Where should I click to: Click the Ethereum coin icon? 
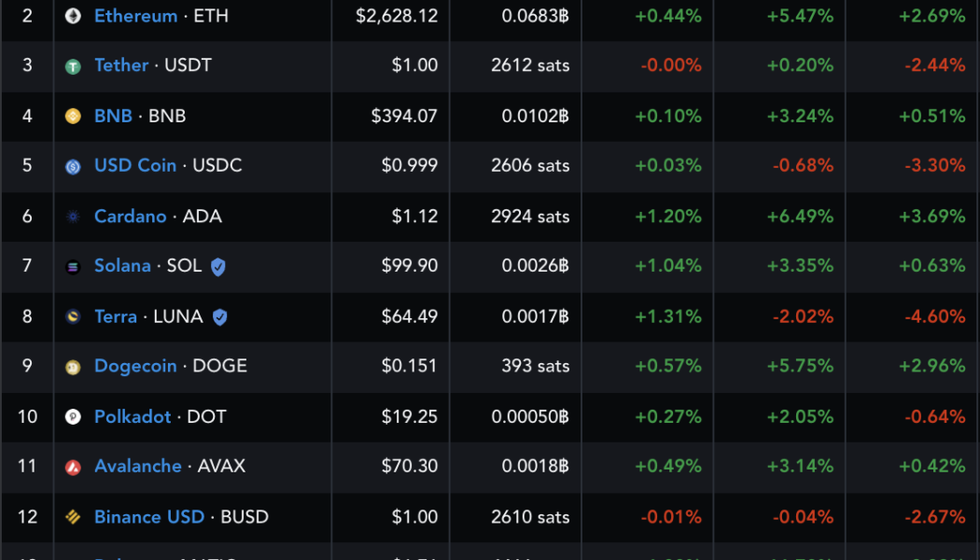point(75,16)
